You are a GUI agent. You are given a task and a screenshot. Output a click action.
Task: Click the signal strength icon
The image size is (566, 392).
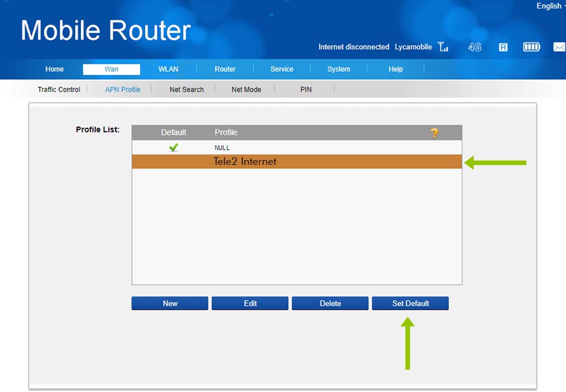coord(443,47)
